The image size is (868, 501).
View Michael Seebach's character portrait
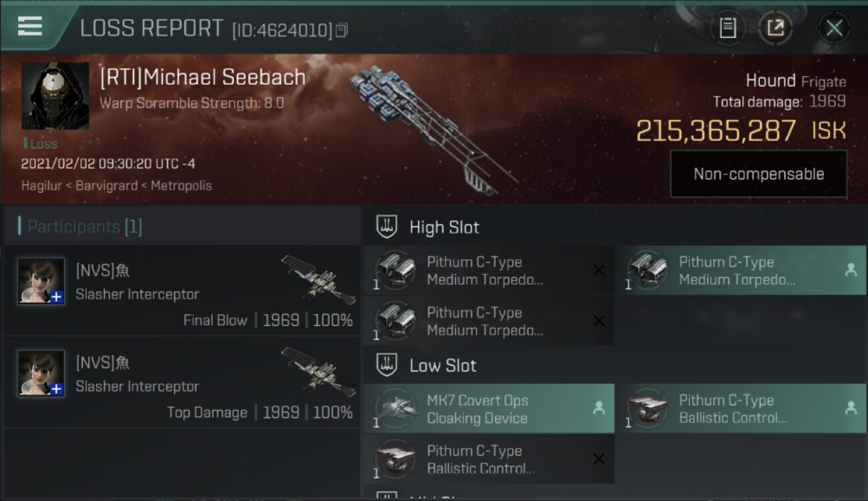click(x=55, y=96)
